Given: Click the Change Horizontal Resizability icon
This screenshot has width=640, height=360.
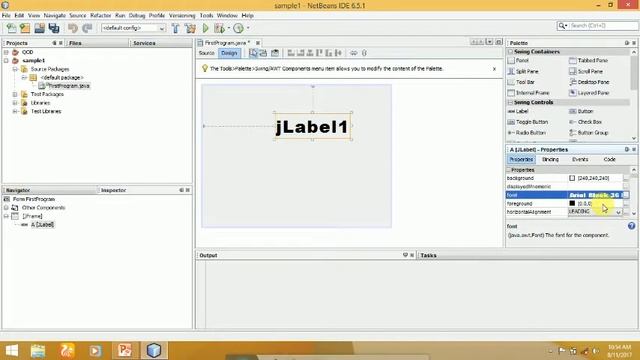Looking at the screenshot, I should pyautogui.click(x=353, y=53).
